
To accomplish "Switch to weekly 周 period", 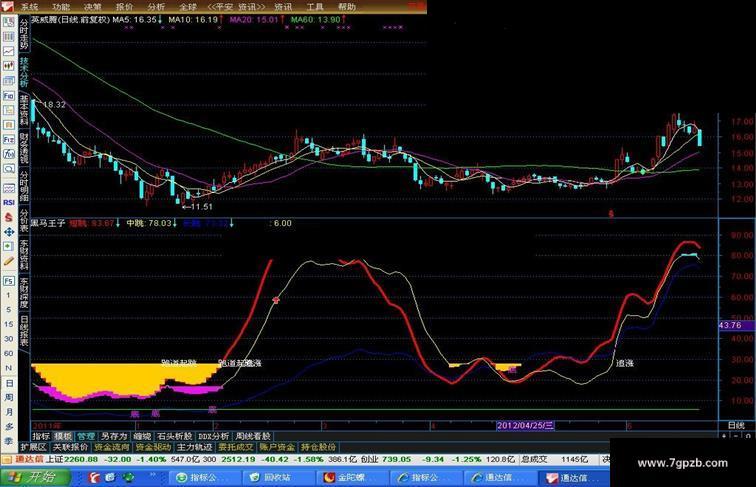I will 9,398.
